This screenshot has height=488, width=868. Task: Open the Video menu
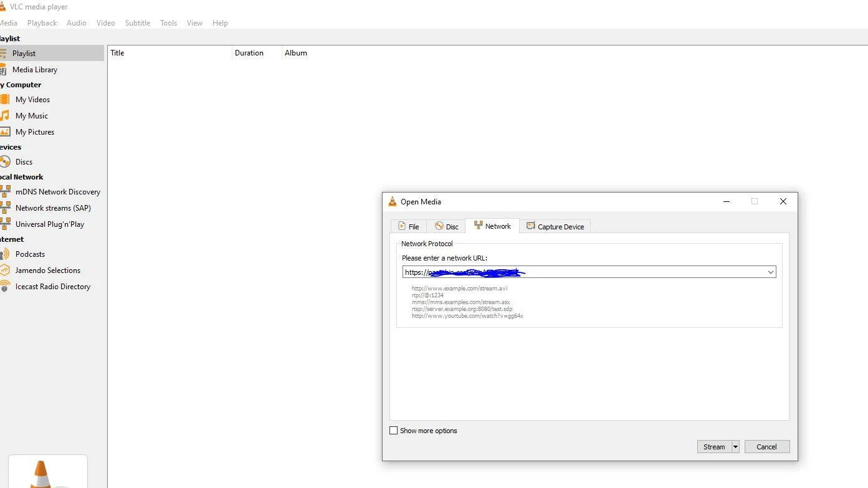point(106,23)
